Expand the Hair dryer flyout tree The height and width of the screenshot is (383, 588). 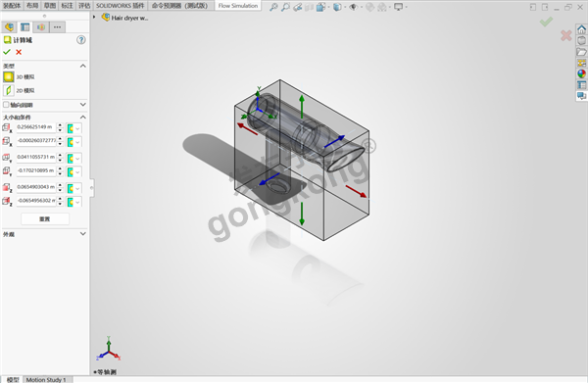coord(94,18)
